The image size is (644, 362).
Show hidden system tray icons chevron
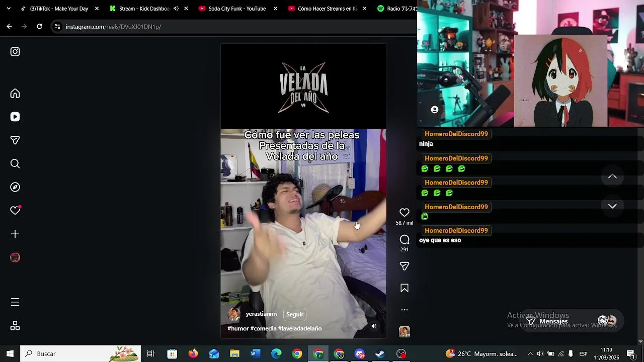(x=530, y=353)
